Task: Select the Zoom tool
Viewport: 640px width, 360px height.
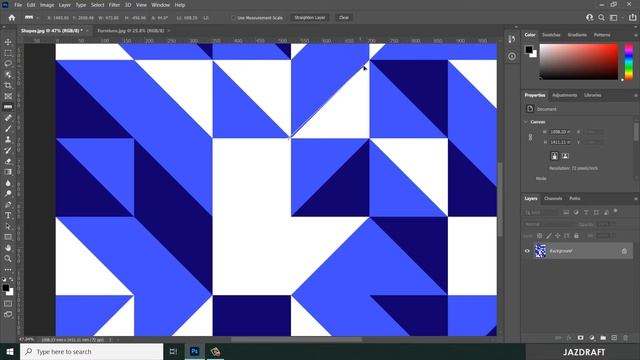Action: (x=8, y=258)
